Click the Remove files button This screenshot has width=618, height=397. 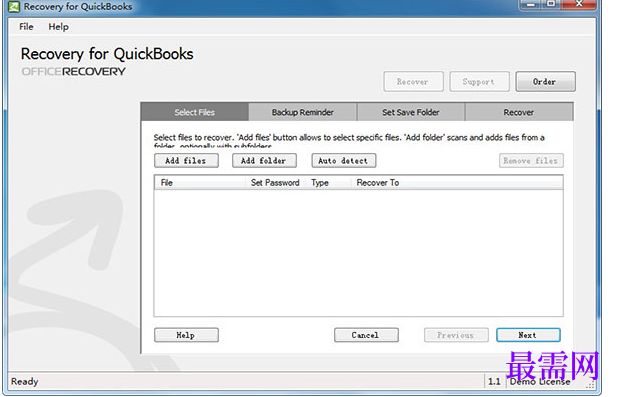tap(531, 161)
